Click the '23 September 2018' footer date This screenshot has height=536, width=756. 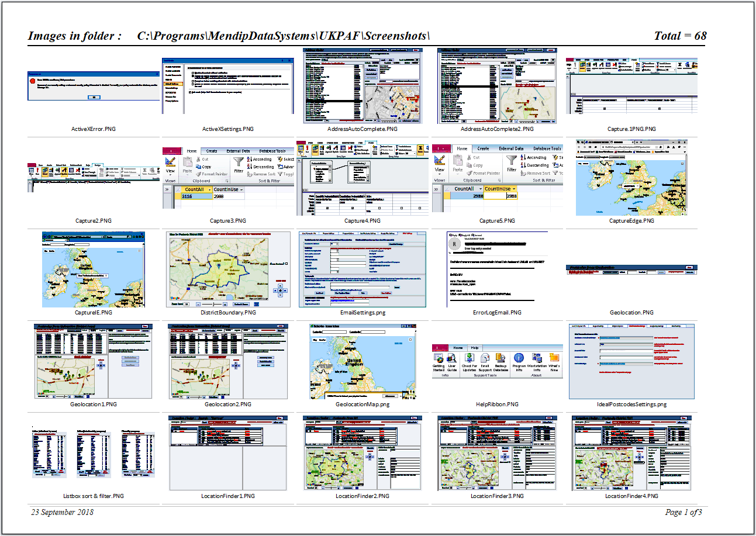point(62,512)
